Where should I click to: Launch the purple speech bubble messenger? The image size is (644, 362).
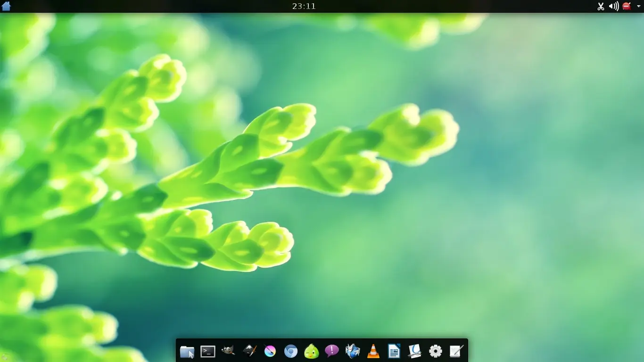332,351
